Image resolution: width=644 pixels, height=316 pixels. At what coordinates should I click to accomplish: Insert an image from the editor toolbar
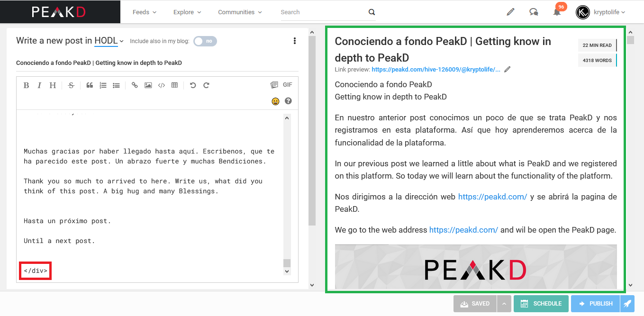coord(148,85)
